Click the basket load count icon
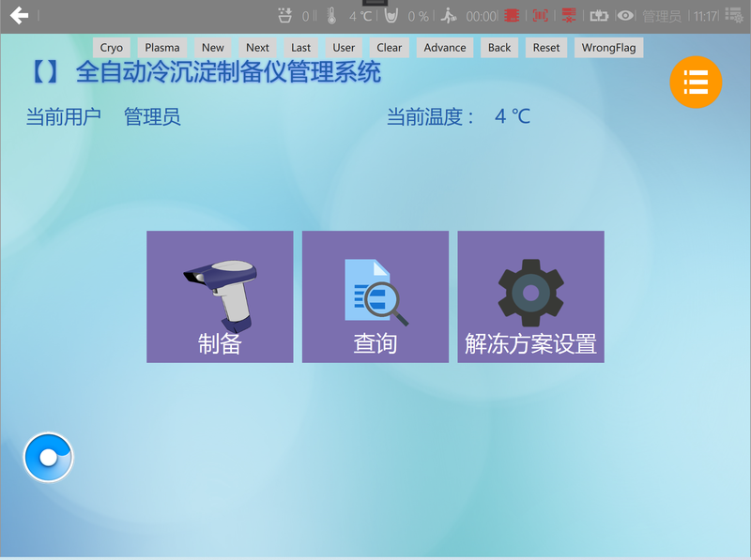The width and height of the screenshot is (751, 560). [284, 16]
